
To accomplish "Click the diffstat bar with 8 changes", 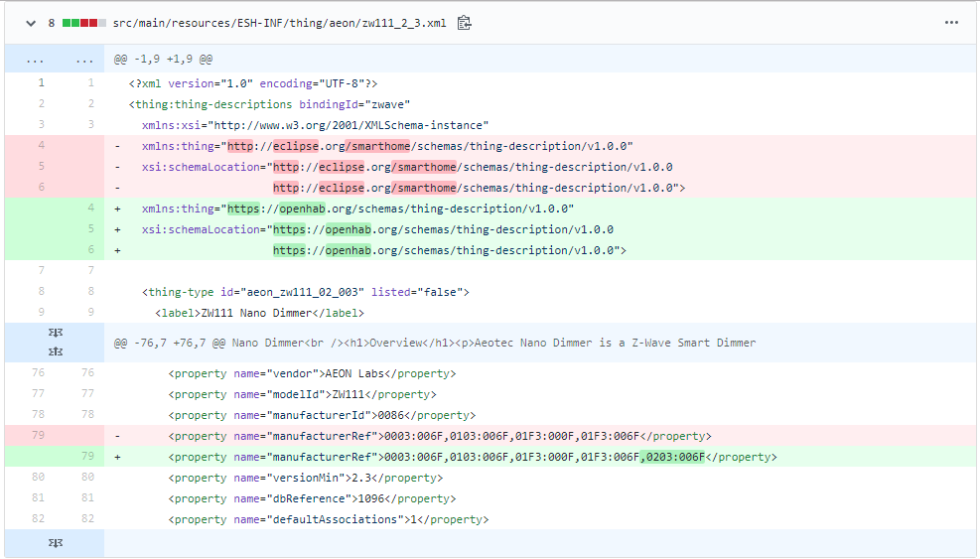I will (84, 23).
